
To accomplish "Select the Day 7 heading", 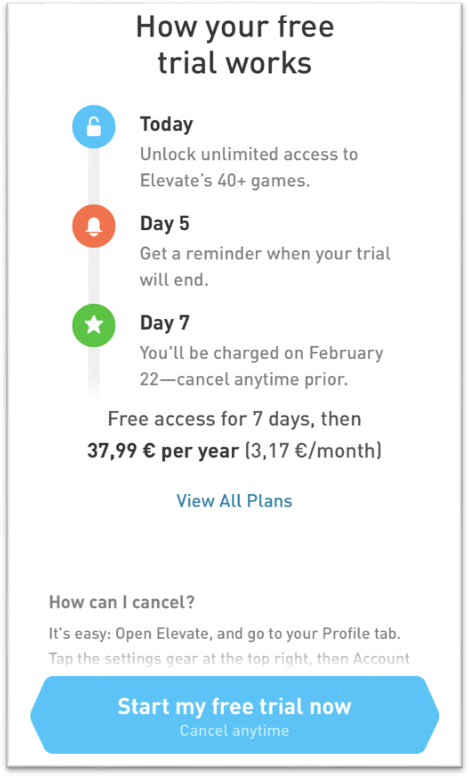I will pyautogui.click(x=165, y=323).
